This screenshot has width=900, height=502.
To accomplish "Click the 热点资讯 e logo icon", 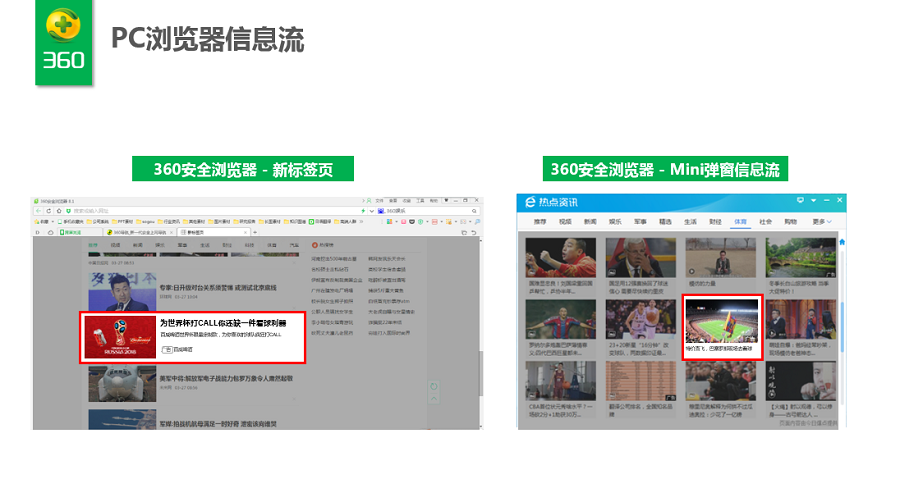I will (531, 202).
